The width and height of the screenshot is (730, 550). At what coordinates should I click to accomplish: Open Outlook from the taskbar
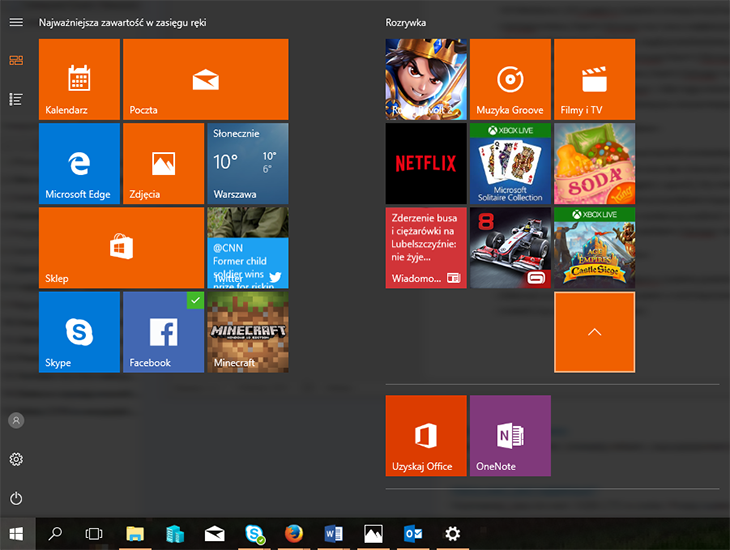[413, 534]
